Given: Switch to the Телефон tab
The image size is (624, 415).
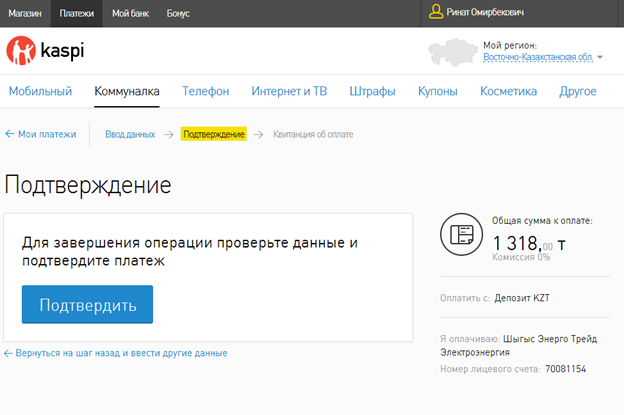Looking at the screenshot, I should [x=205, y=91].
